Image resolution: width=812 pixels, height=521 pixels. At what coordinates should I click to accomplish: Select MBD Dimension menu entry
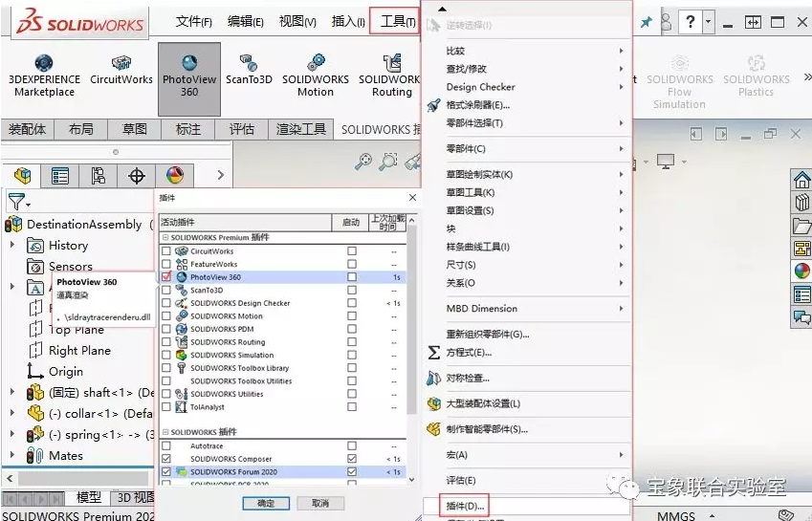point(528,309)
